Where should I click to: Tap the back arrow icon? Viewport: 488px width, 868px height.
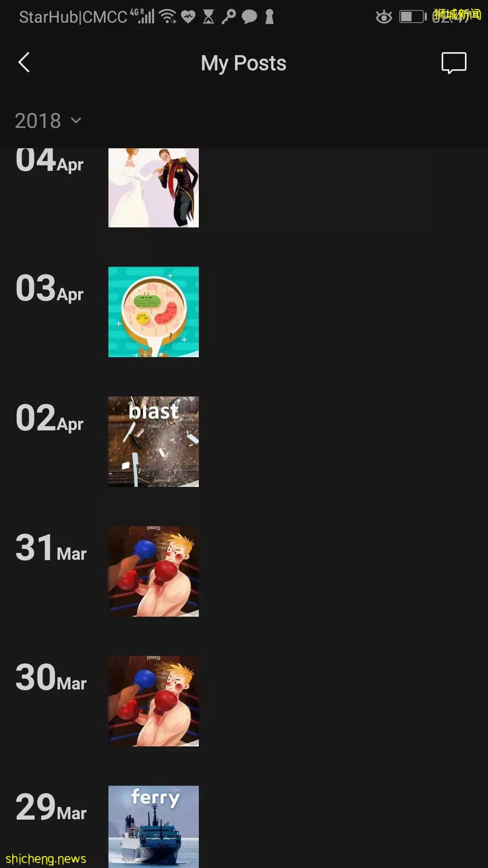click(24, 62)
